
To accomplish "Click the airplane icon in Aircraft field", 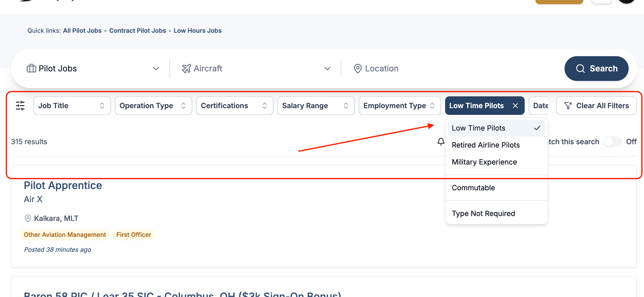I will 186,68.
